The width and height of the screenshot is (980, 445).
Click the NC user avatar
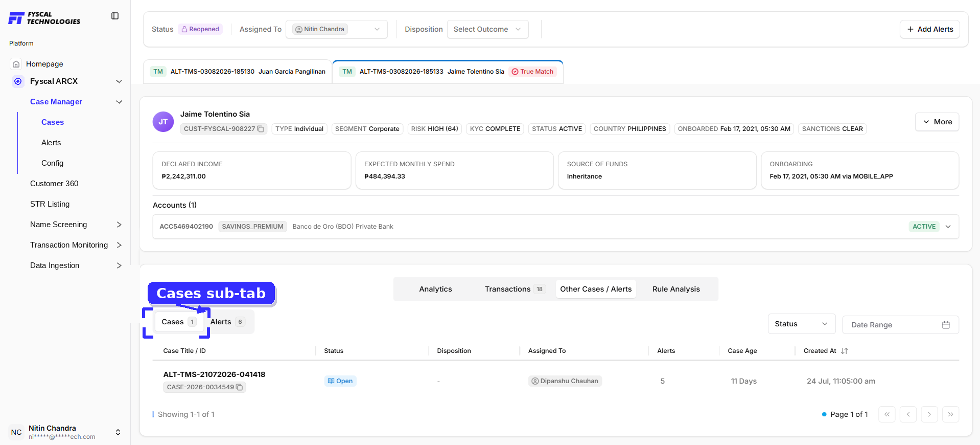(x=16, y=432)
